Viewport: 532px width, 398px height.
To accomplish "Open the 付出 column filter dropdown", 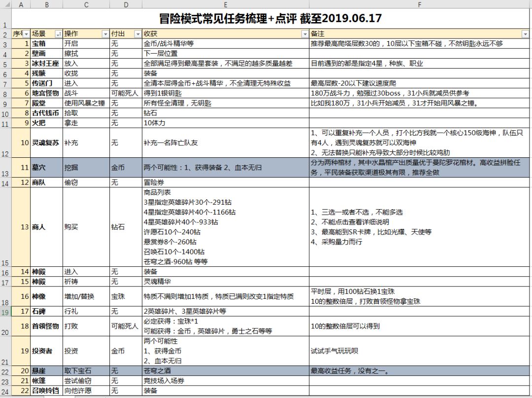I will (x=137, y=34).
